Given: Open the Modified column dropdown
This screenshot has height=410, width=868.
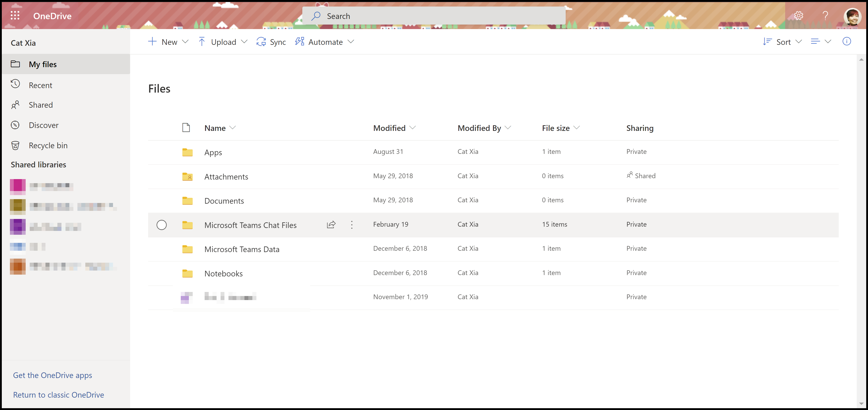Looking at the screenshot, I should pyautogui.click(x=412, y=128).
